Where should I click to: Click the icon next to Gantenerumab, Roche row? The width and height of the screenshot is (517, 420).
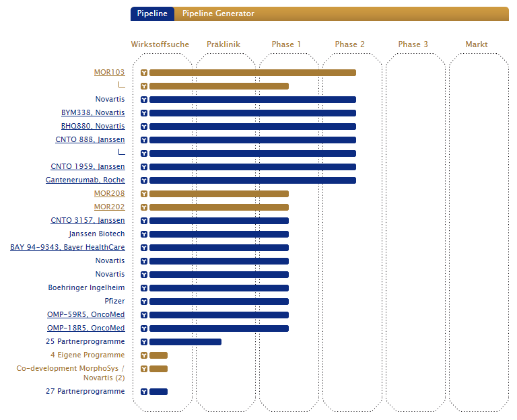[144, 180]
